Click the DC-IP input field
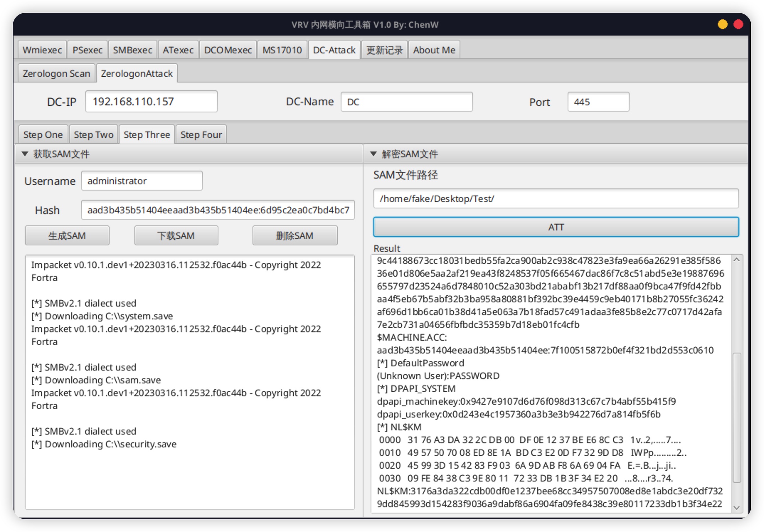The width and height of the screenshot is (764, 532). 151,102
